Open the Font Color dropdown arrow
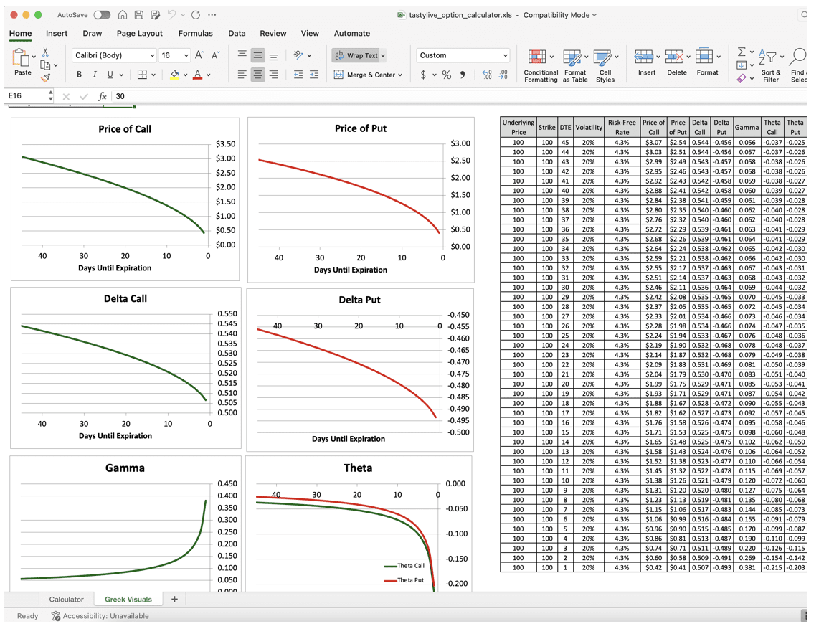 point(208,75)
